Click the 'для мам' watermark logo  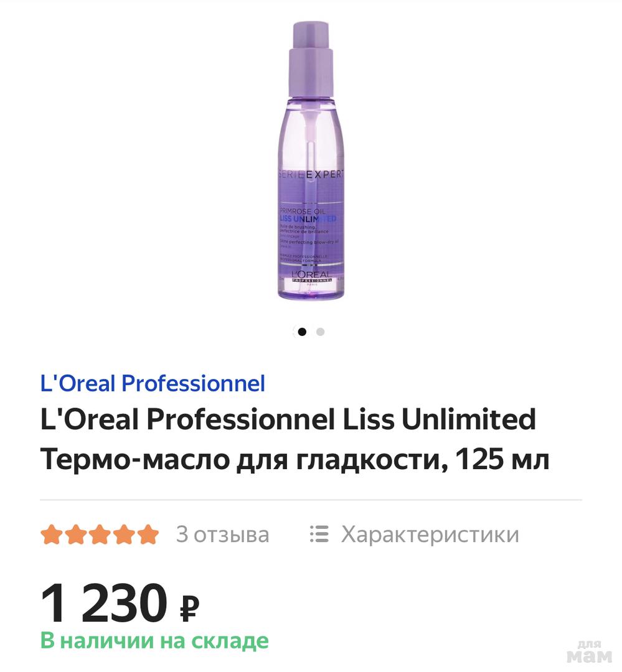pyautogui.click(x=590, y=651)
